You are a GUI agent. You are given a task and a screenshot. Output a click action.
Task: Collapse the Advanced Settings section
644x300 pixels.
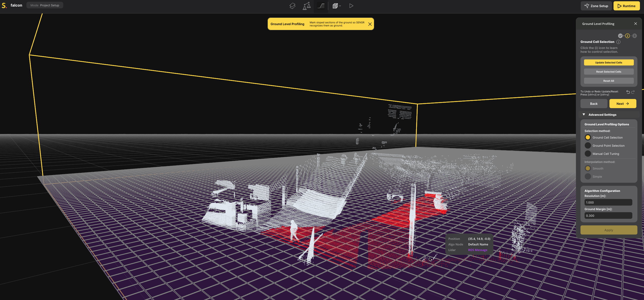(584, 114)
